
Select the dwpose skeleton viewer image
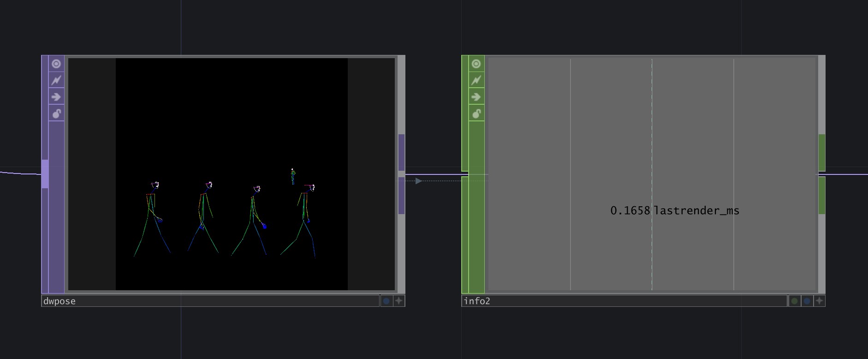(x=232, y=174)
